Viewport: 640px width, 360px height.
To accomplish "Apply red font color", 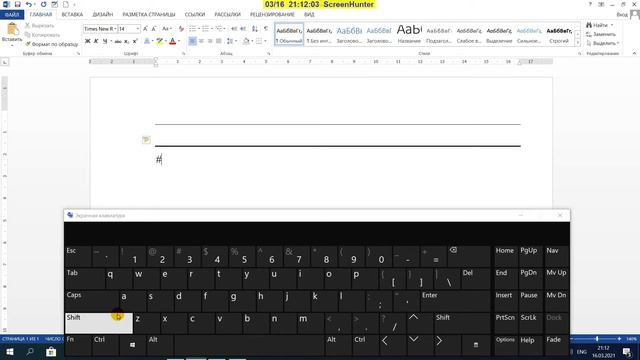I will [173, 41].
